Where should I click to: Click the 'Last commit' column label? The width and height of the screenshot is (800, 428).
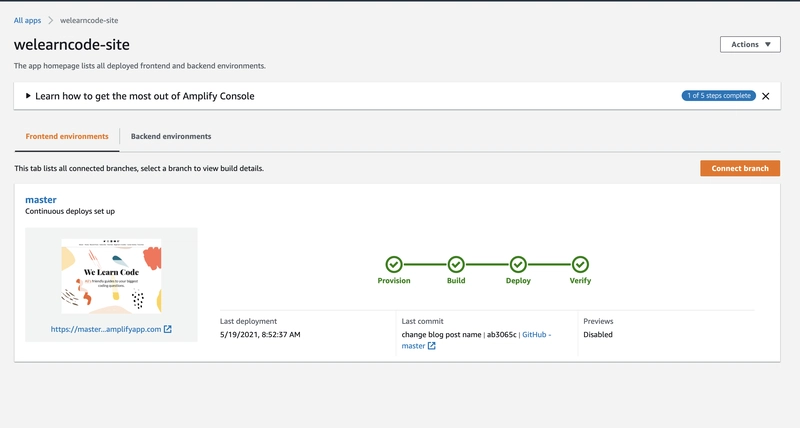422,321
